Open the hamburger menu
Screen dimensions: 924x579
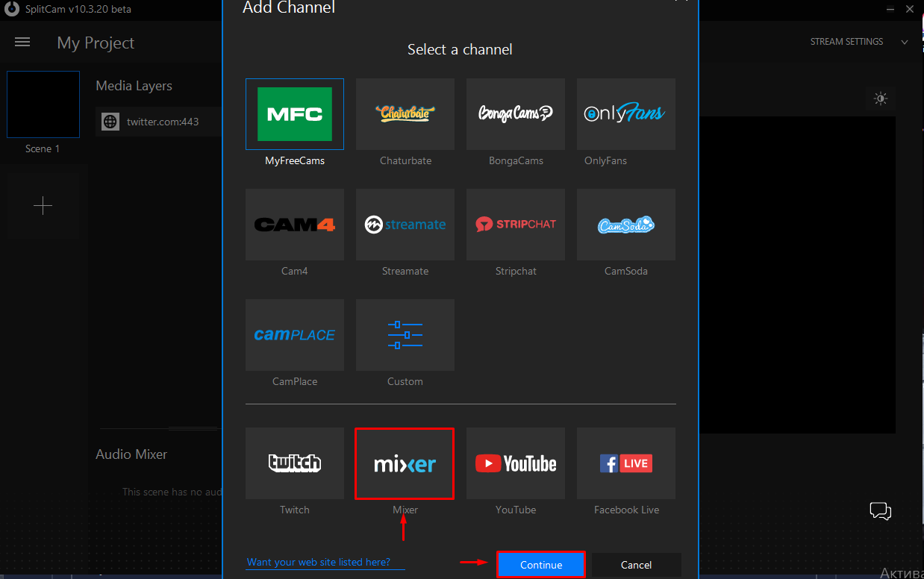pyautogui.click(x=22, y=42)
